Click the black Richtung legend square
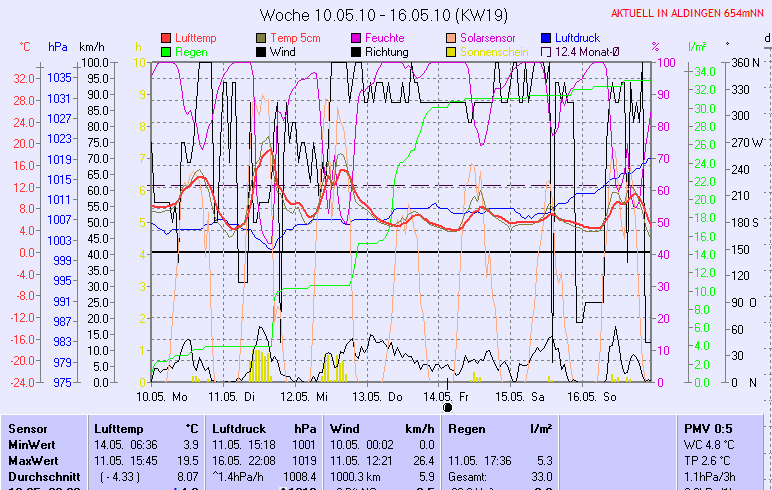The image size is (772, 490). click(356, 52)
